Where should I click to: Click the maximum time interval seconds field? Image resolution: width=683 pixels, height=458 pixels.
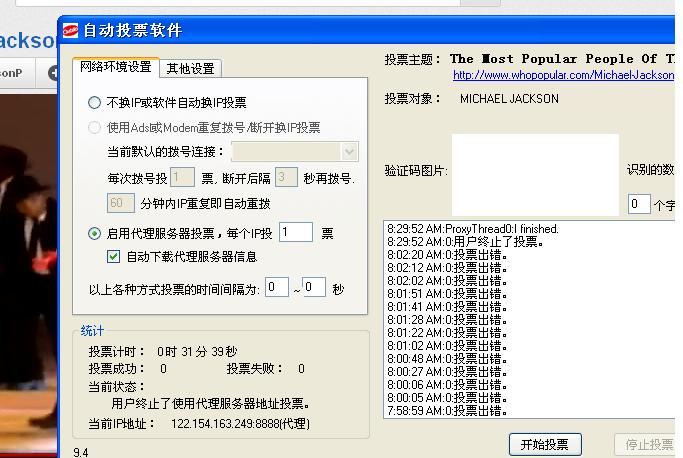coord(314,288)
